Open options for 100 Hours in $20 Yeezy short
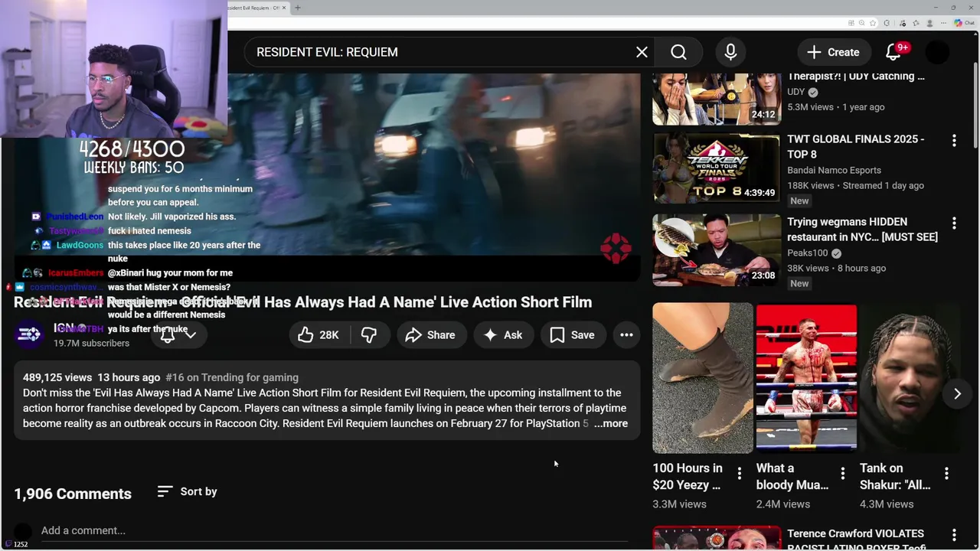Screen dimensions: 980x551 pyautogui.click(x=739, y=474)
